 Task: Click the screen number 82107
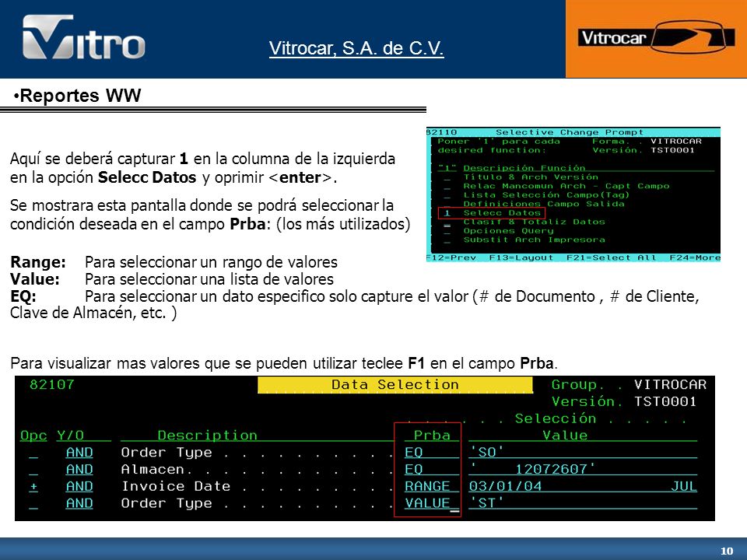[x=52, y=385]
